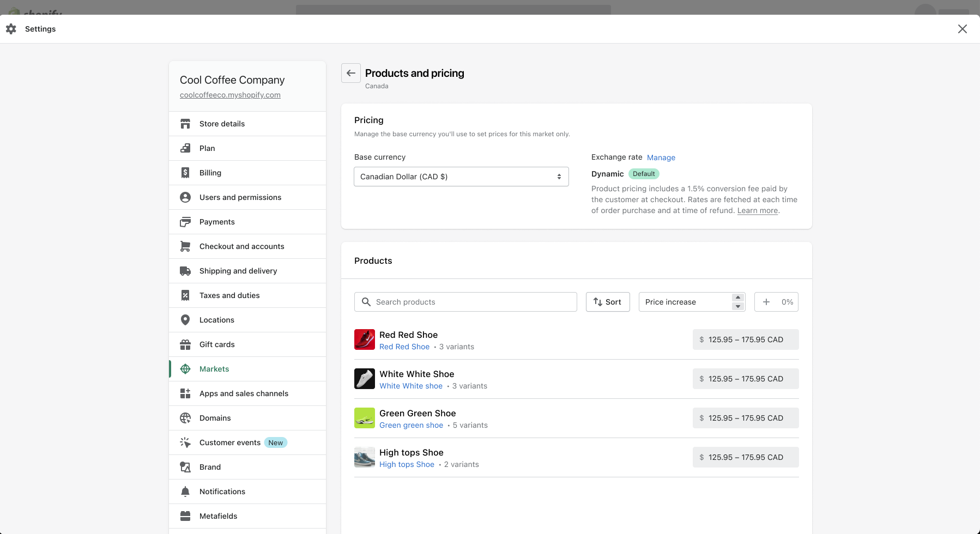Click the Red Red Shoe product thumbnail
980x534 pixels.
[365, 339]
